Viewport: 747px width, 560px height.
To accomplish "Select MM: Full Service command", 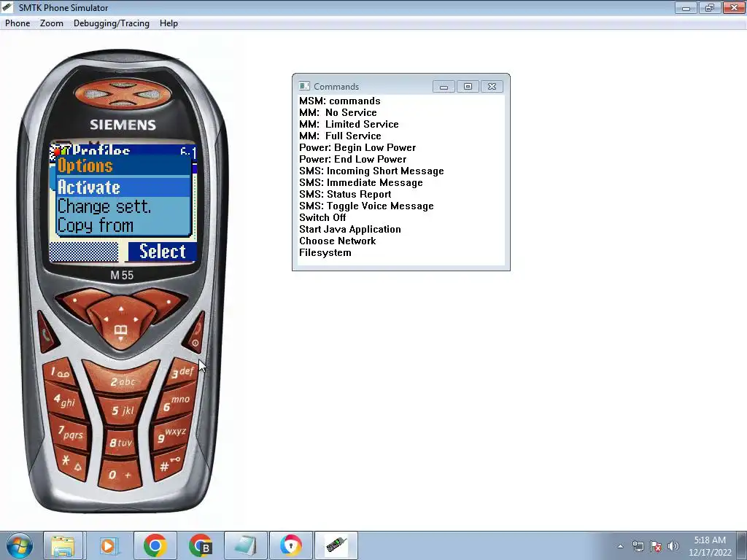I will [x=340, y=136].
